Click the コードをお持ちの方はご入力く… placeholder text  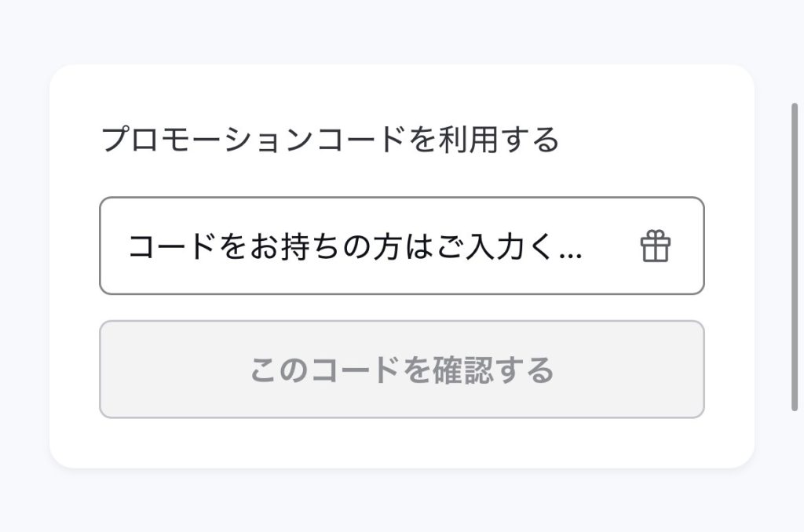coord(355,246)
